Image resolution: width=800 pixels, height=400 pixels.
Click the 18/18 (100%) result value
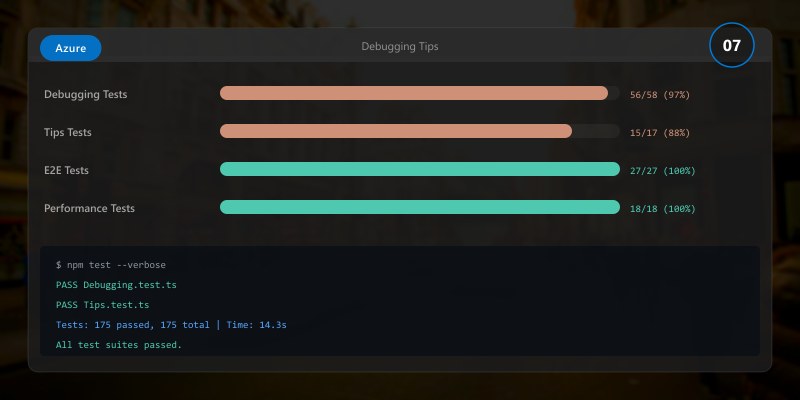click(x=663, y=209)
